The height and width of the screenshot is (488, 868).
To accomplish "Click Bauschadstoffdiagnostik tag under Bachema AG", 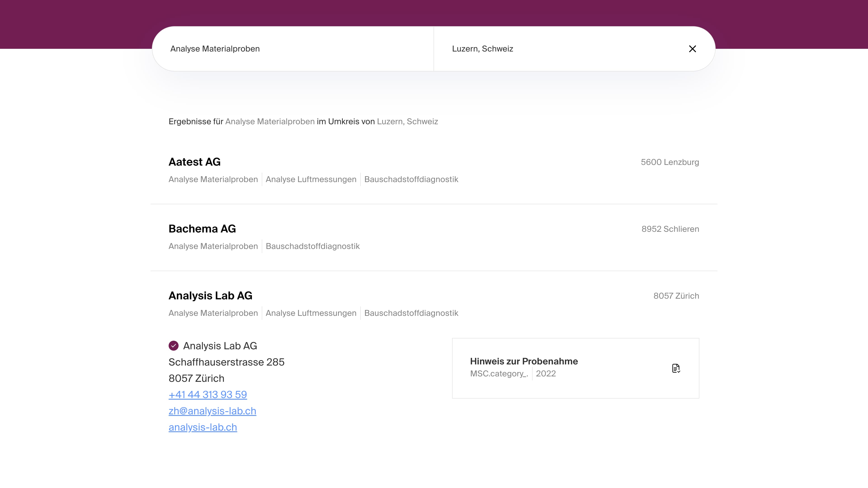I will 313,246.
